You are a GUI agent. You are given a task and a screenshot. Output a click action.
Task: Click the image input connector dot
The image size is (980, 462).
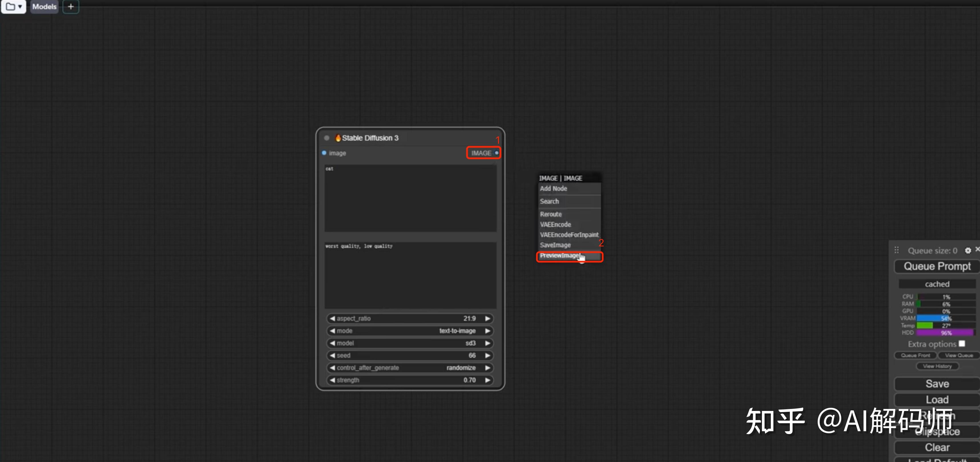324,153
